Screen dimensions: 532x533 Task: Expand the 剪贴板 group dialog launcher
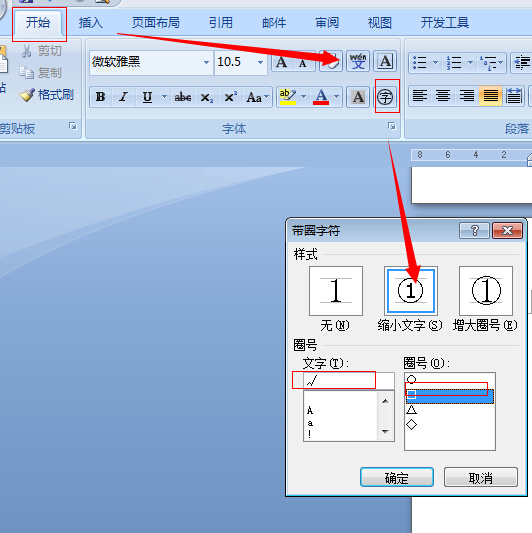click(73, 126)
